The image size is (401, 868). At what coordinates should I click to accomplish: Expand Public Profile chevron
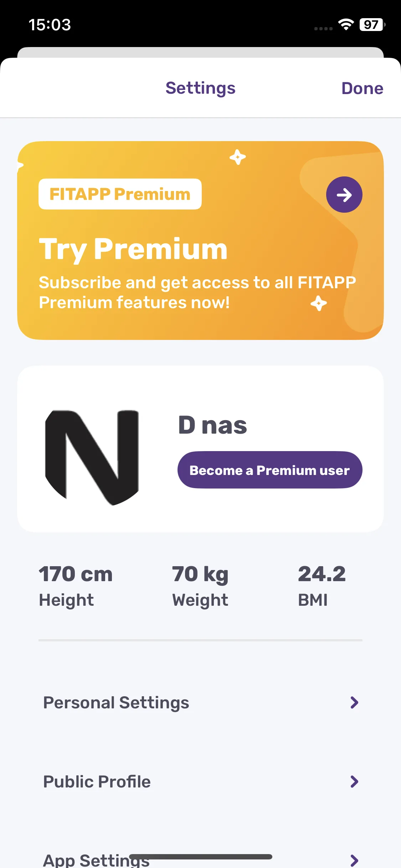click(x=354, y=782)
